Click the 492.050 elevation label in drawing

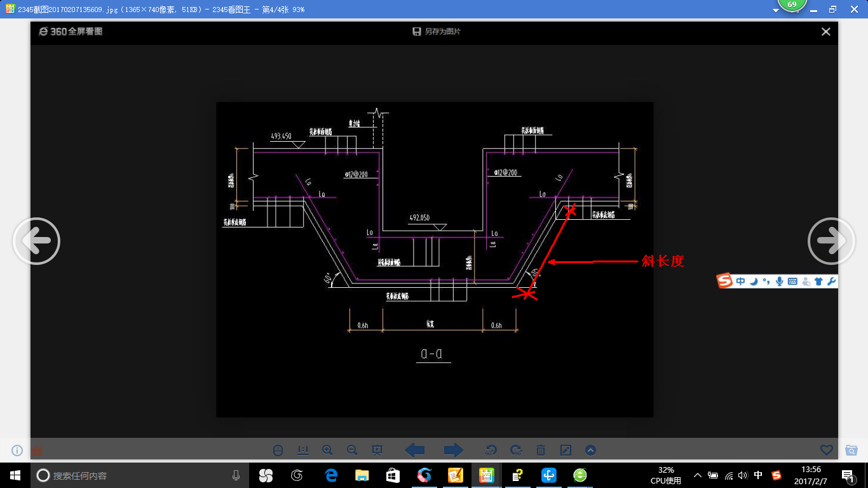coord(419,217)
